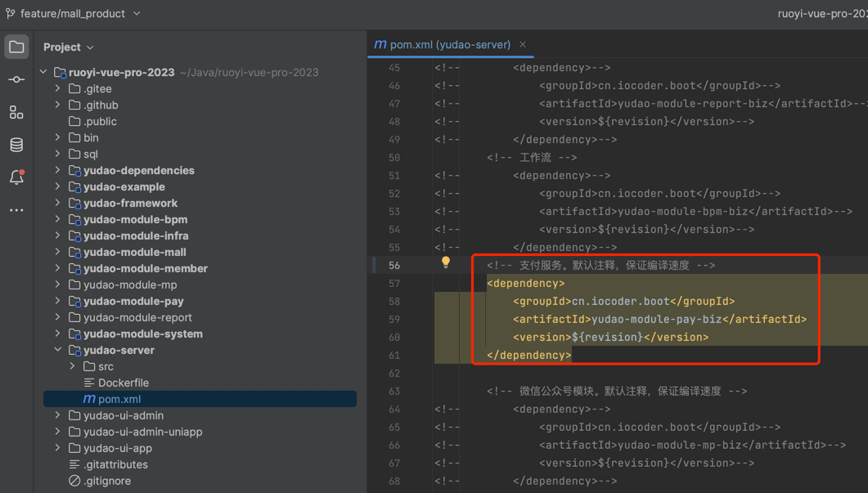Viewport: 868px width, 493px height.
Task: Select Dockerfile in the project tree
Action: [x=123, y=383]
